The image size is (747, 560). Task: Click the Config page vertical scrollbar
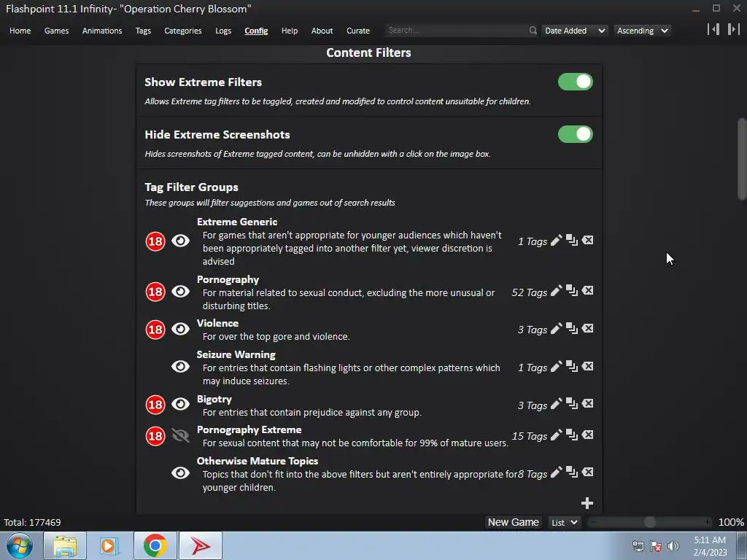(x=742, y=160)
